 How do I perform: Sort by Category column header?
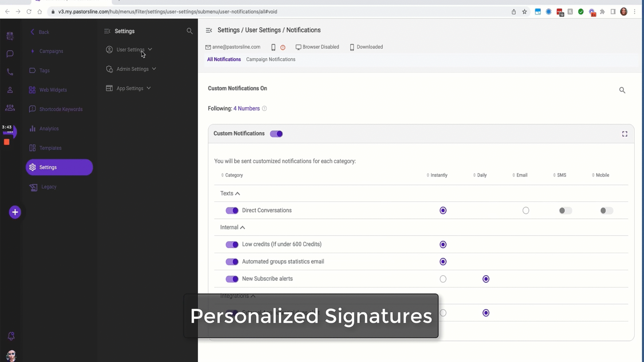pos(232,175)
